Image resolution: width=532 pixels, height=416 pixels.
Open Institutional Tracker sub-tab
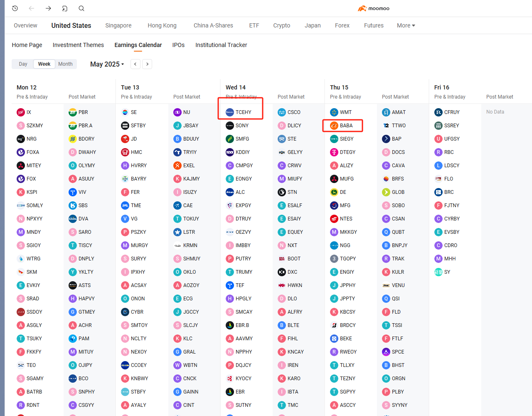(x=221, y=45)
